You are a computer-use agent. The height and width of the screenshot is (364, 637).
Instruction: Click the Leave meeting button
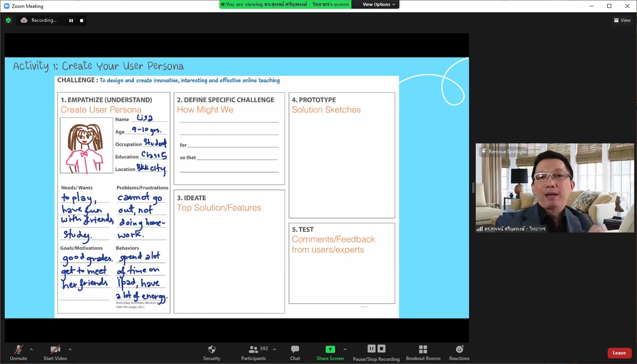[x=619, y=353]
